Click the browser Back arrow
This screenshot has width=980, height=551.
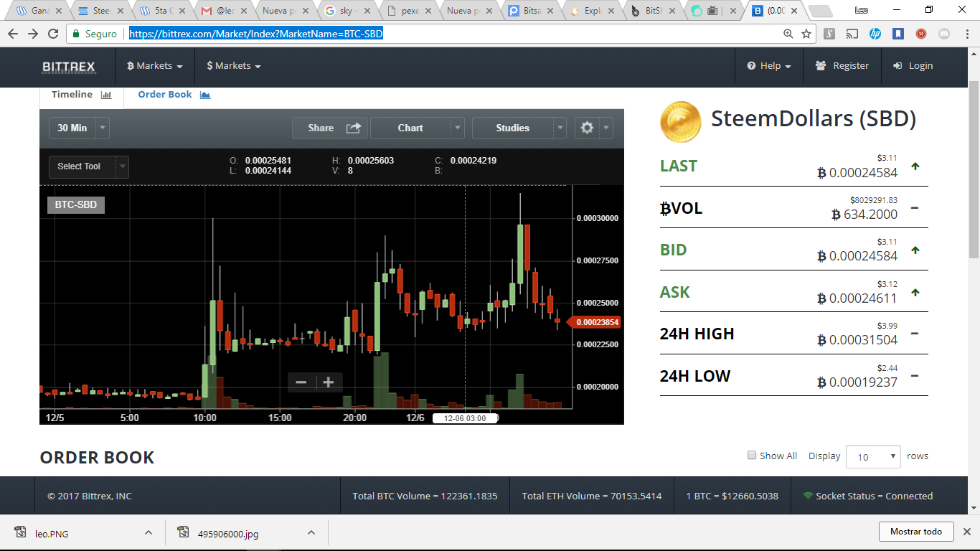[x=13, y=34]
